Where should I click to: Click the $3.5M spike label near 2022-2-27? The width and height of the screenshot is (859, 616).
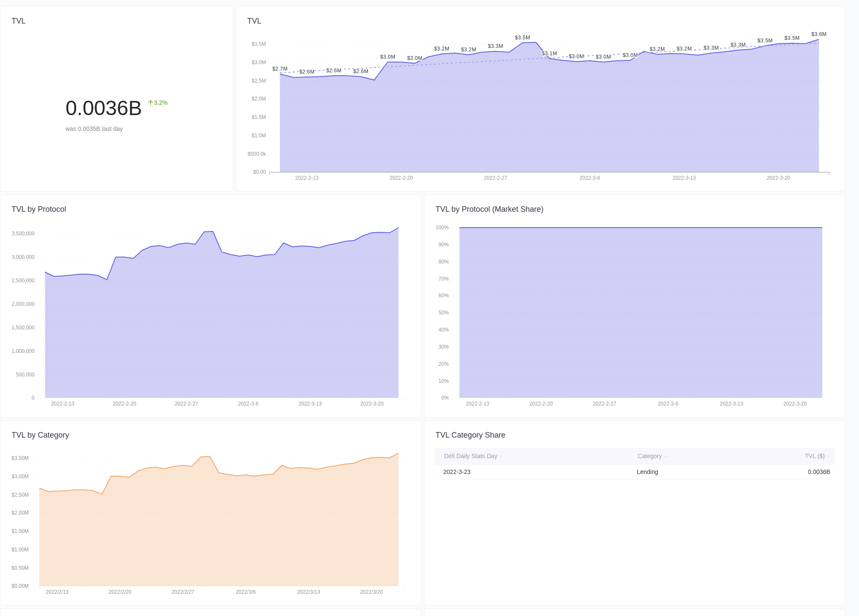tap(521, 38)
